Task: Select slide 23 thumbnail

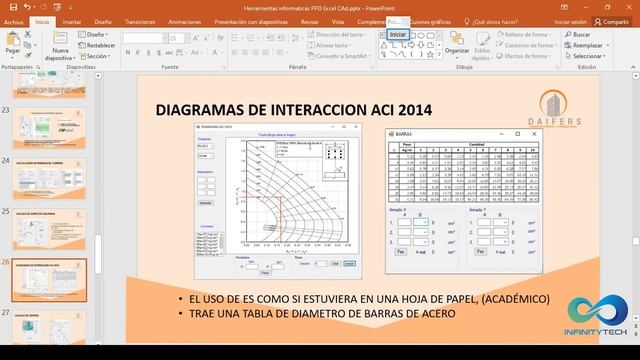Action: tap(49, 128)
